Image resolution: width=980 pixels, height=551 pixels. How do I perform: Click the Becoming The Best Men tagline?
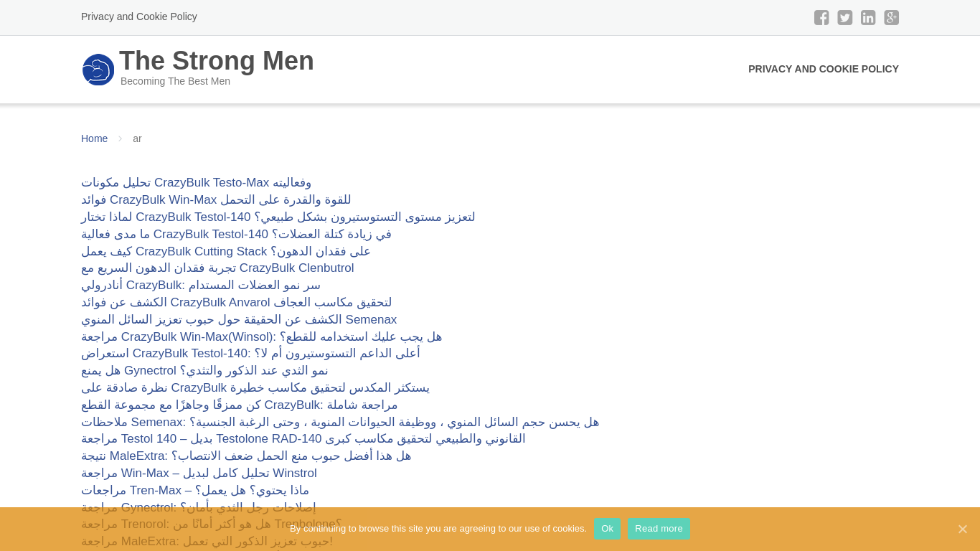point(175,81)
